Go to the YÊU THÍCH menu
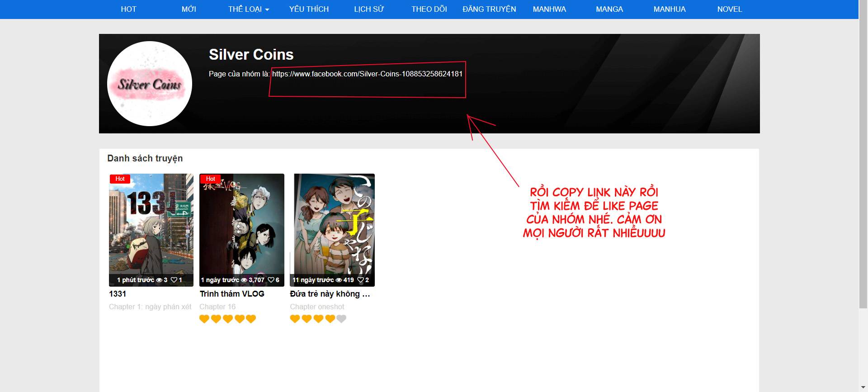The height and width of the screenshot is (392, 868). tap(309, 9)
